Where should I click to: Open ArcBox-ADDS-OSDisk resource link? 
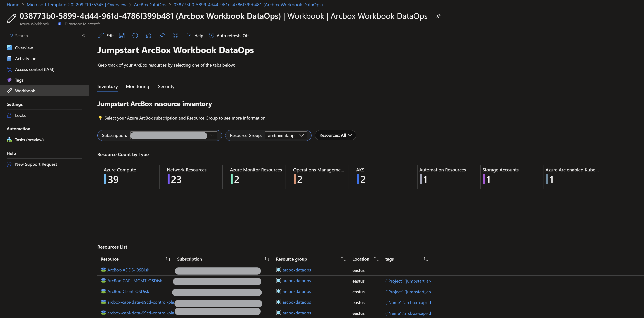128,270
